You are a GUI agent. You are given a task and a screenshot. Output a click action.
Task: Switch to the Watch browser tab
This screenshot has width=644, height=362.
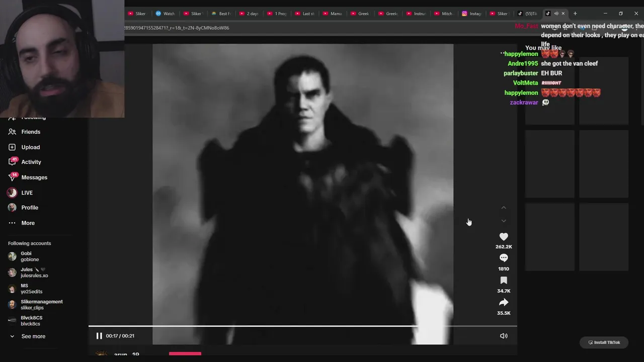165,14
